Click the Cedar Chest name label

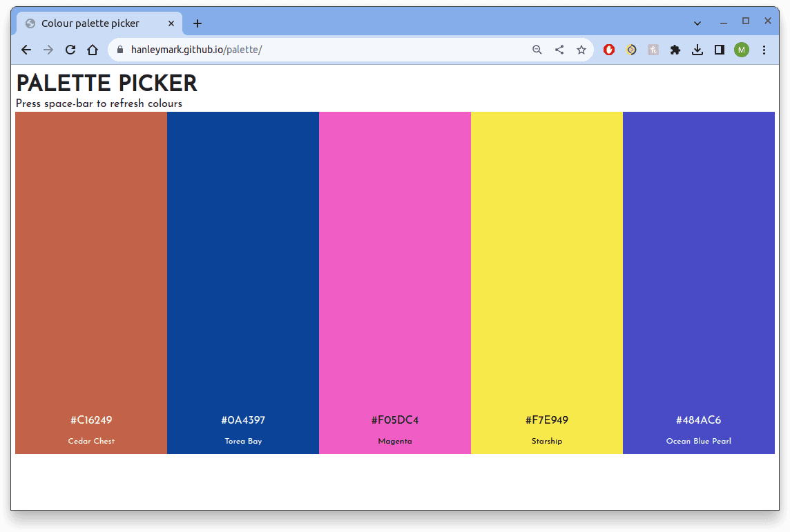pos(91,441)
